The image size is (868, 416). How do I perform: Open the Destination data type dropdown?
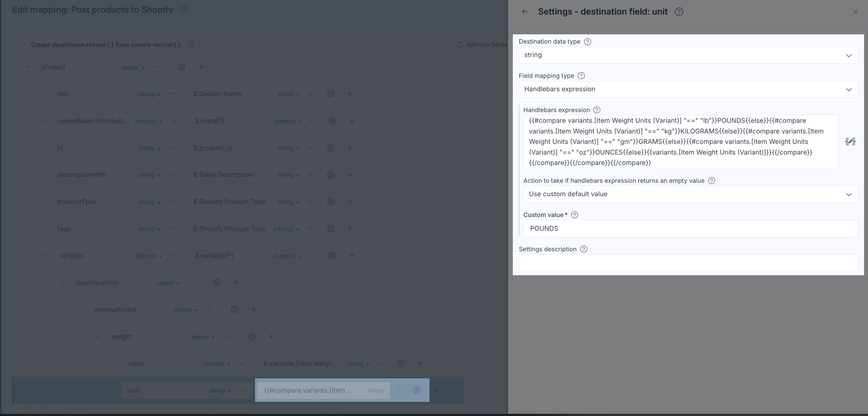(688, 55)
